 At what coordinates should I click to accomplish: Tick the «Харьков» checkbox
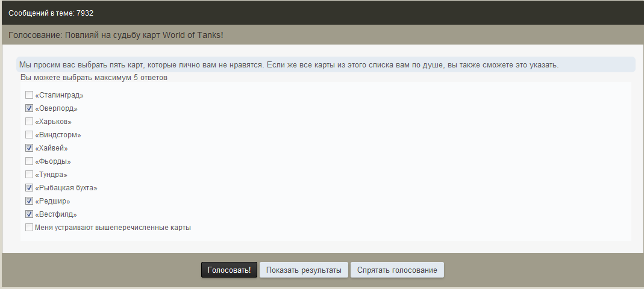[29, 122]
